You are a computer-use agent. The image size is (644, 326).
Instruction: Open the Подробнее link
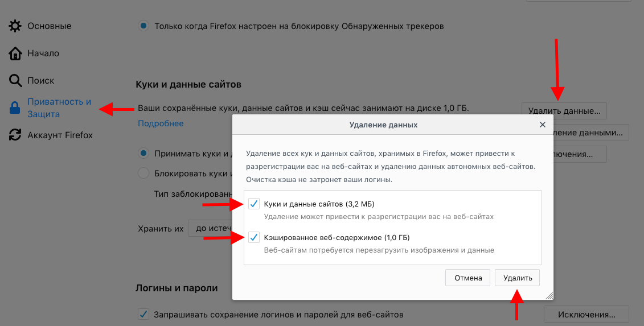click(x=161, y=123)
